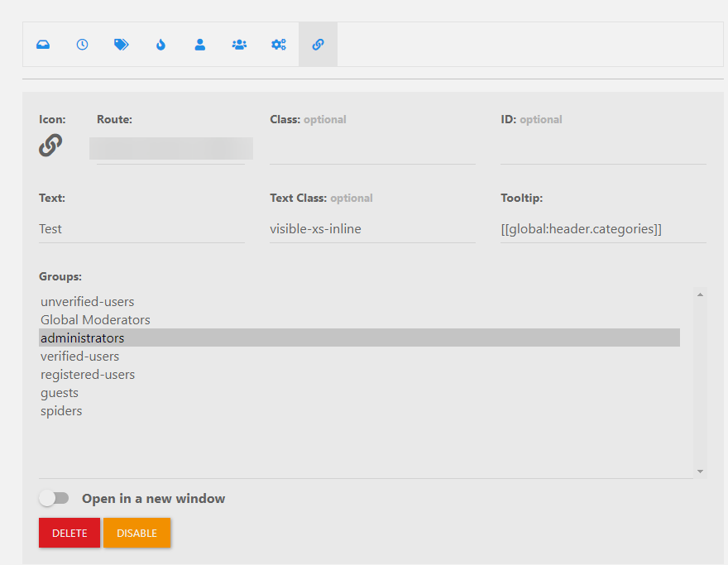The image size is (728, 565).
Task: Click the Text Class field with visible-xs-inline
Action: point(372,229)
